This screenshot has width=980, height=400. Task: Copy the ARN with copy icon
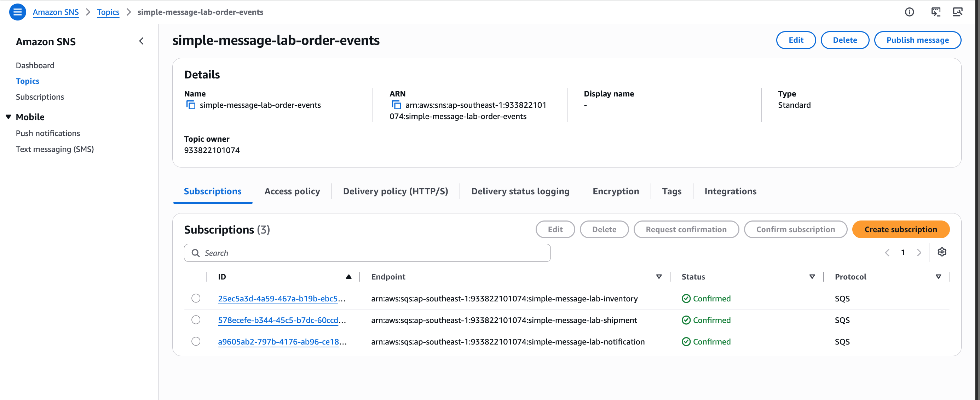point(396,105)
